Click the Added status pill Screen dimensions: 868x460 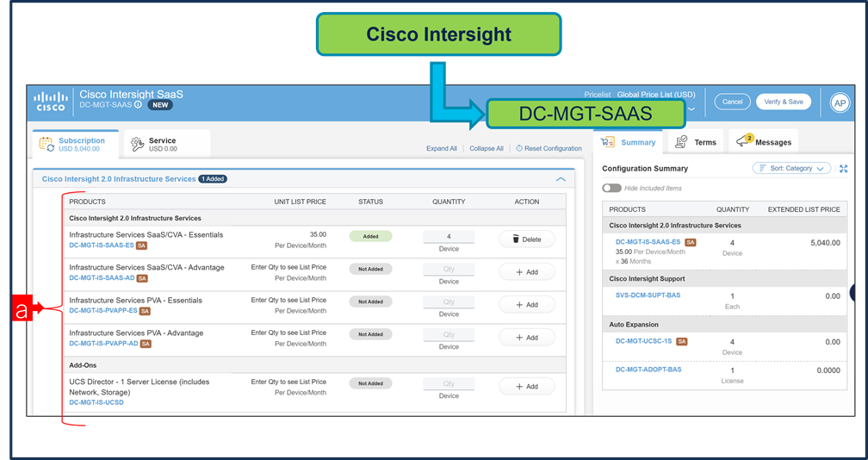click(x=370, y=236)
